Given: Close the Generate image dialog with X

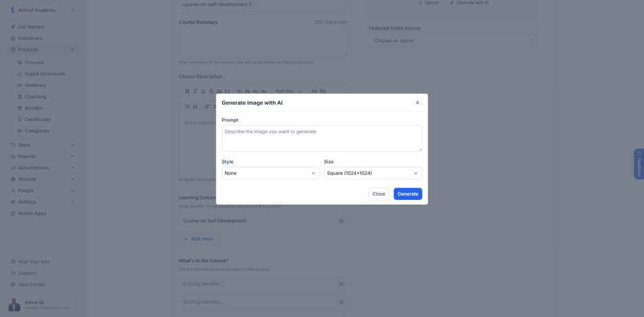Looking at the screenshot, I should click(418, 103).
